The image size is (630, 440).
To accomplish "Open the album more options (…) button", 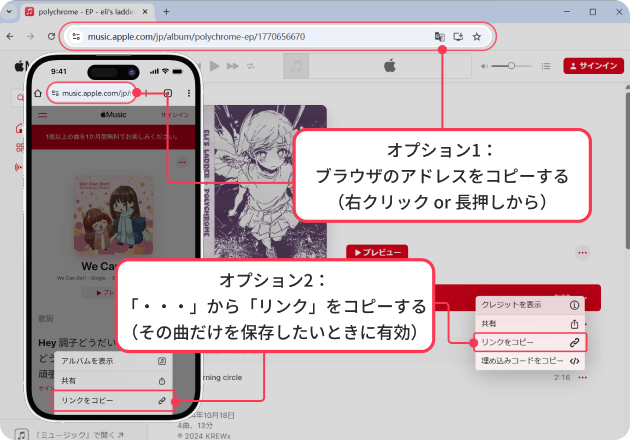I will tap(583, 252).
